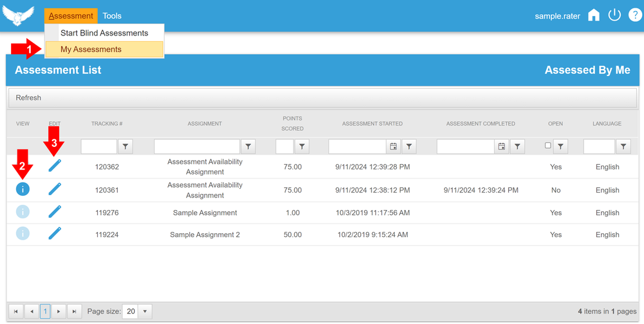
Task: Click start date 10/3/2019 11:17:56 AM
Action: 372,213
